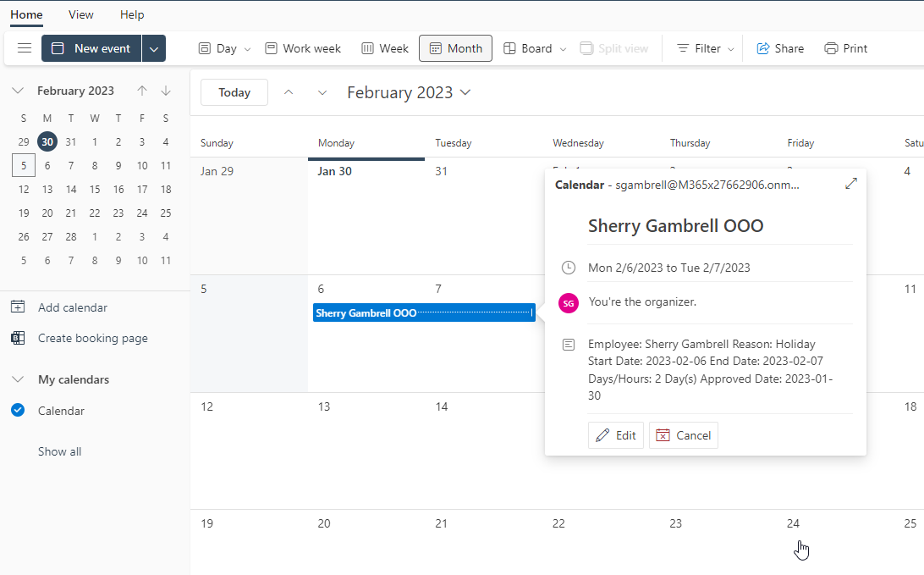The width and height of the screenshot is (924, 575).
Task: Open the Share calendar option
Action: 779,48
